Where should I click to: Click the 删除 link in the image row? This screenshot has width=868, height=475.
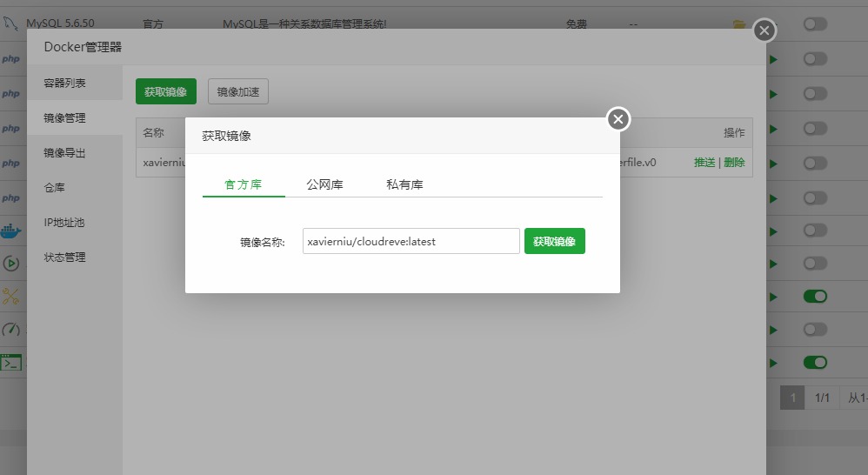tap(734, 162)
